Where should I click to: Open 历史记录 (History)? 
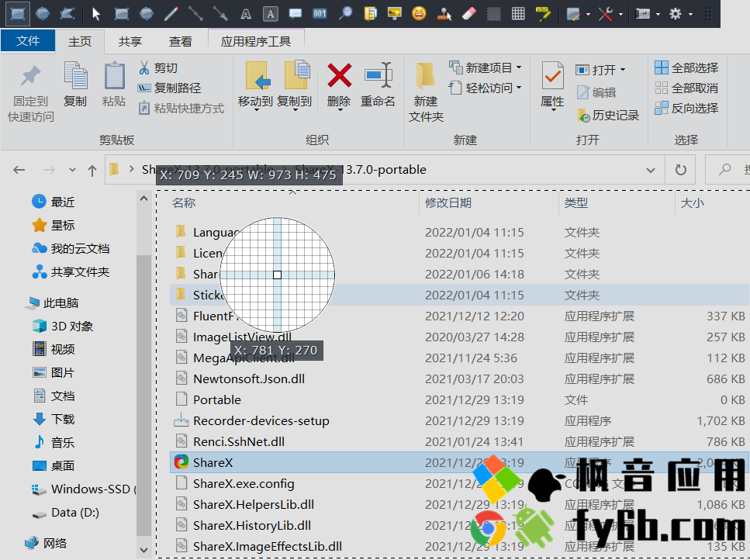pos(608,116)
